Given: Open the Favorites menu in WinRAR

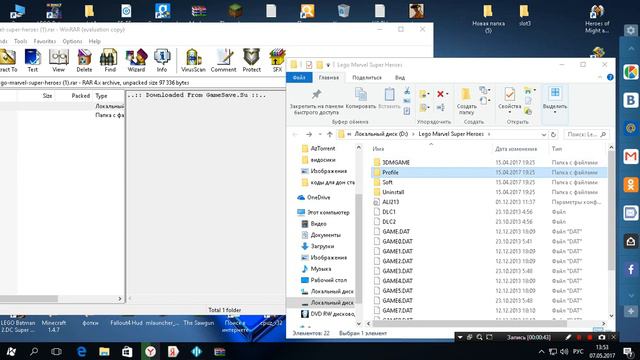Looking at the screenshot, I should click(x=44, y=41).
